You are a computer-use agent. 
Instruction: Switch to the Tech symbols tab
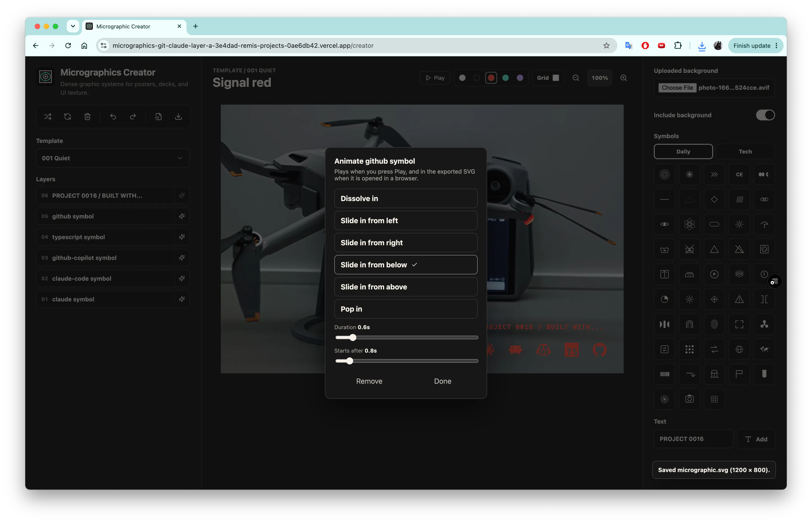point(745,151)
